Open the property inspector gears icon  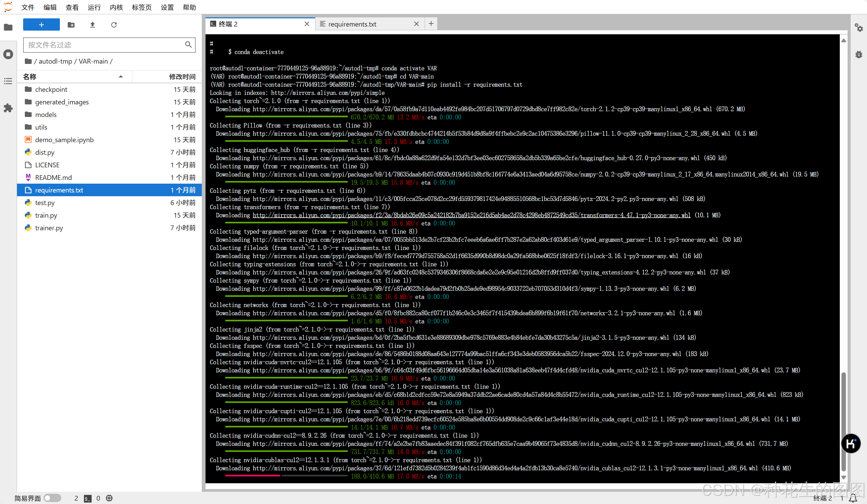[858, 28]
